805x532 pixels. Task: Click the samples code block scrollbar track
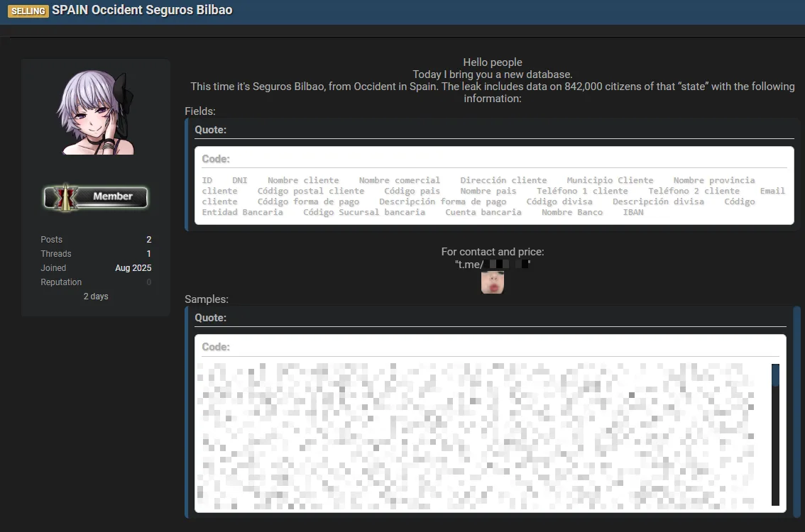pos(775,454)
